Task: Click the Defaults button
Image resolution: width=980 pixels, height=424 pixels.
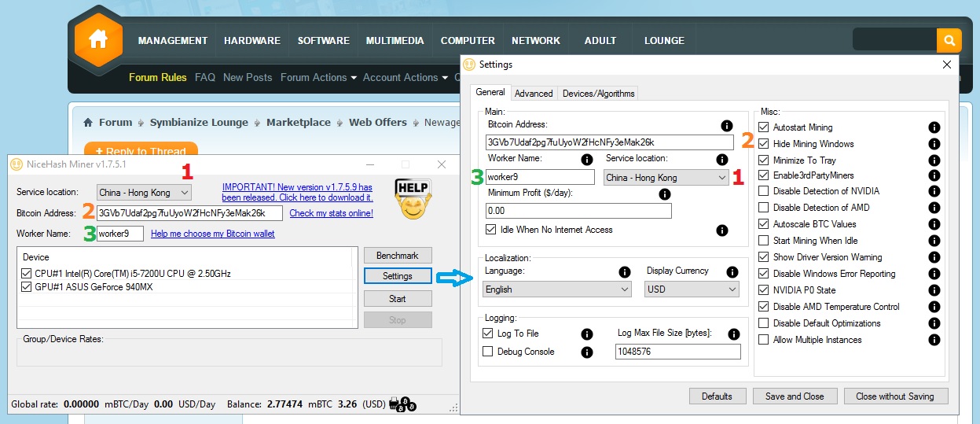Action: coord(717,396)
